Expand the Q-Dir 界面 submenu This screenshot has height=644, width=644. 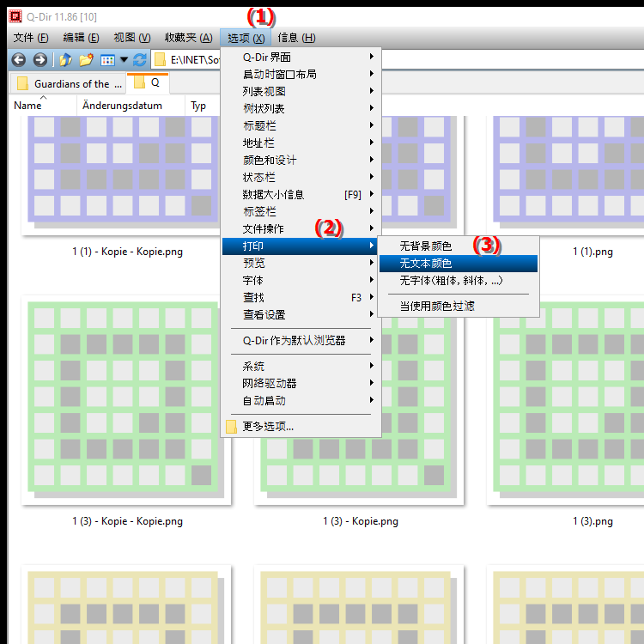(x=301, y=57)
